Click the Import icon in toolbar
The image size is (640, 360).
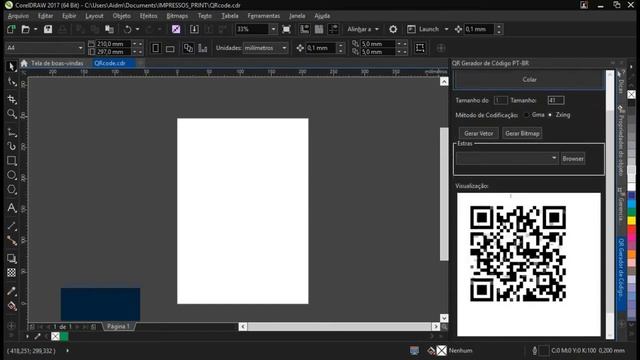(194, 29)
